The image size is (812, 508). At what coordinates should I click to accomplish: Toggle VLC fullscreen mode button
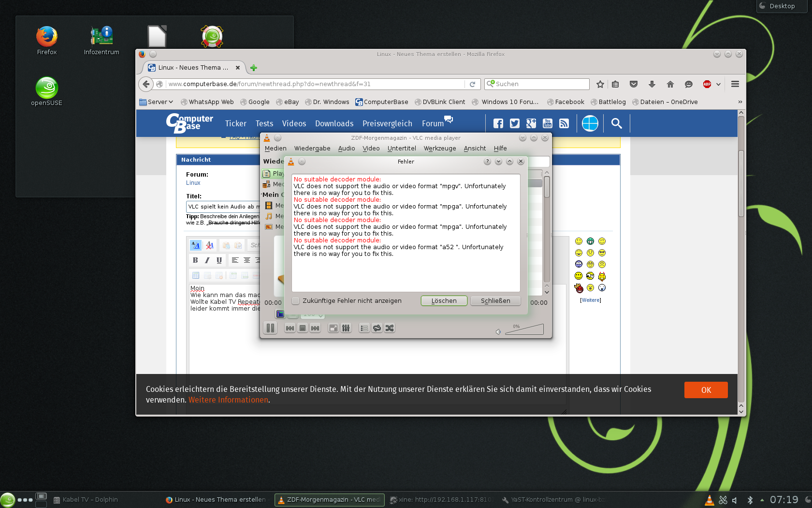click(x=333, y=328)
